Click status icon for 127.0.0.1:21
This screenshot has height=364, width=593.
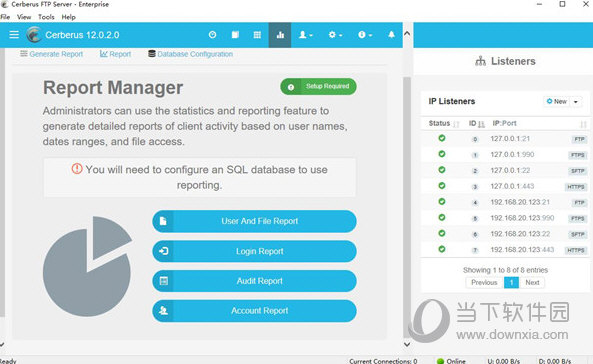(x=442, y=138)
